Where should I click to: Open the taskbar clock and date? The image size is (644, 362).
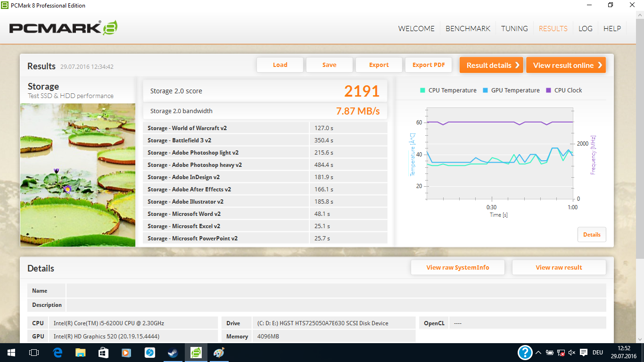click(624, 353)
